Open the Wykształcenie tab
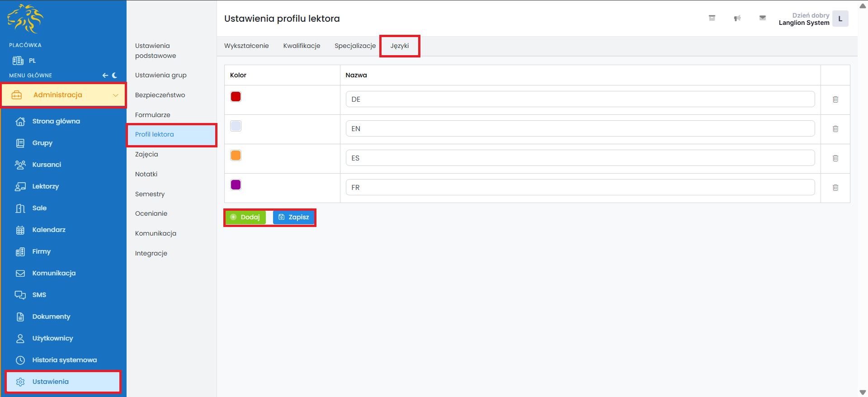868x397 pixels. tap(246, 46)
